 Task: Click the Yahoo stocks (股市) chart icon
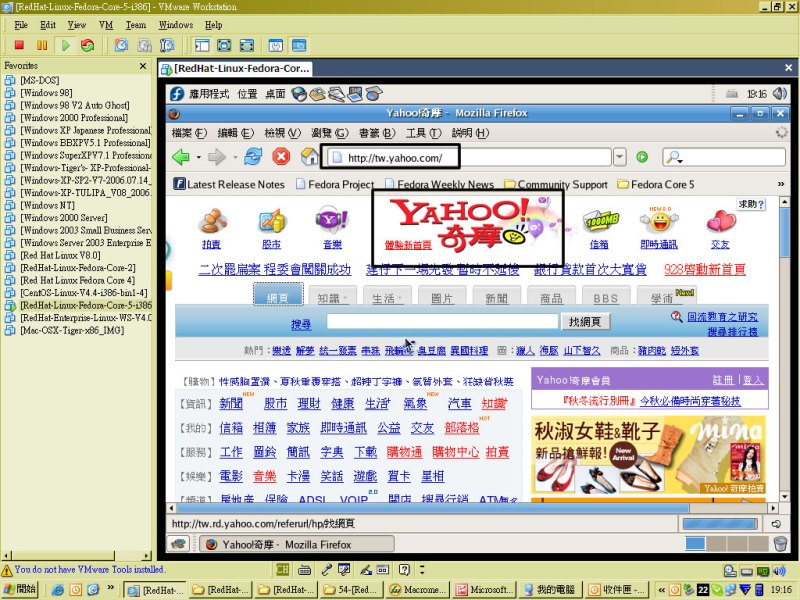(x=271, y=221)
